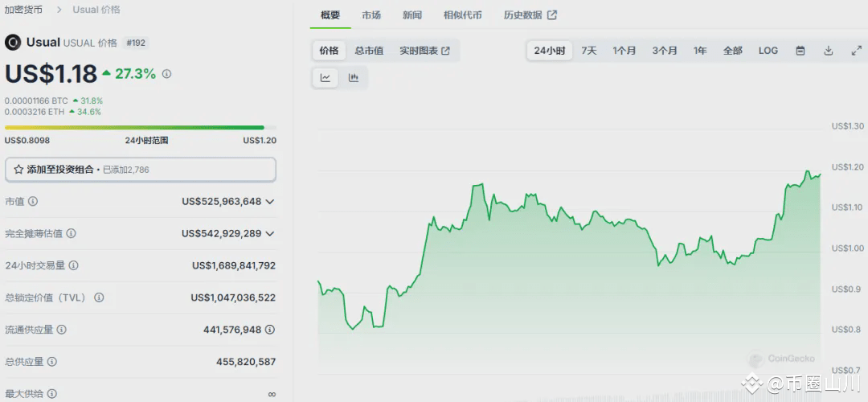This screenshot has width=868, height=402.
Task: Switch to the 新闻 tab
Action: point(412,15)
